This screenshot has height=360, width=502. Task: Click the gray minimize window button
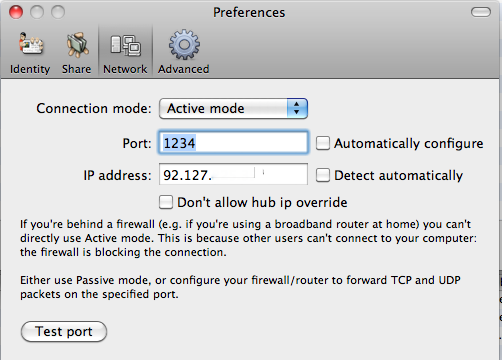(37, 12)
